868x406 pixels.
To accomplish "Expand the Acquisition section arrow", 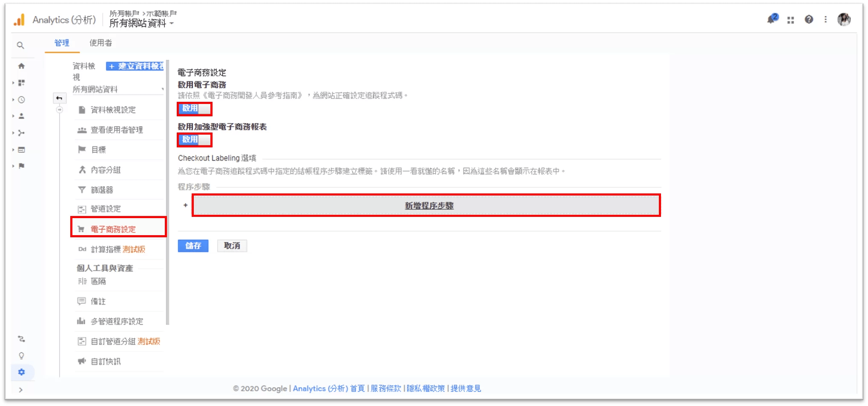I will 13,133.
